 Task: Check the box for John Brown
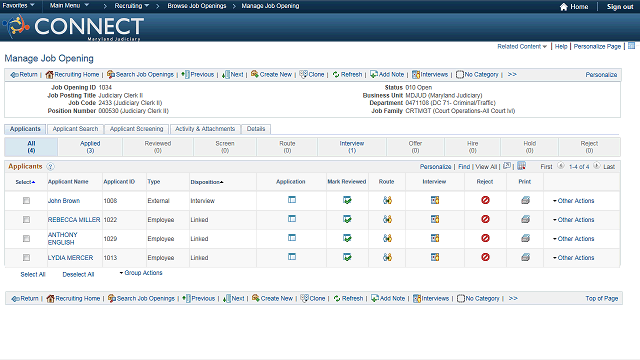click(27, 200)
